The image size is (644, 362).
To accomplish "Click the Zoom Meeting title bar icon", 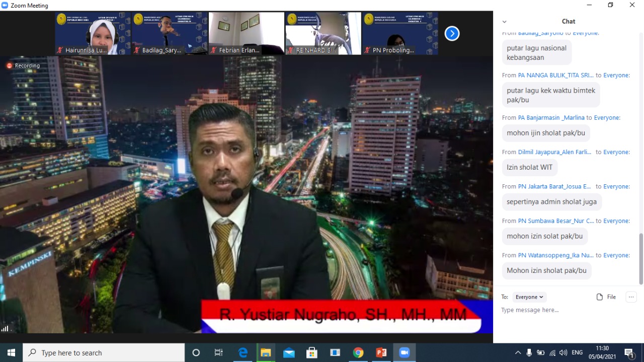I will click(x=5, y=6).
